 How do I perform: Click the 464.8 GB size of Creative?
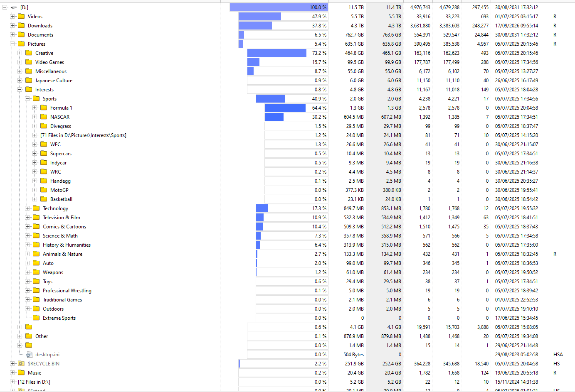tap(354, 53)
